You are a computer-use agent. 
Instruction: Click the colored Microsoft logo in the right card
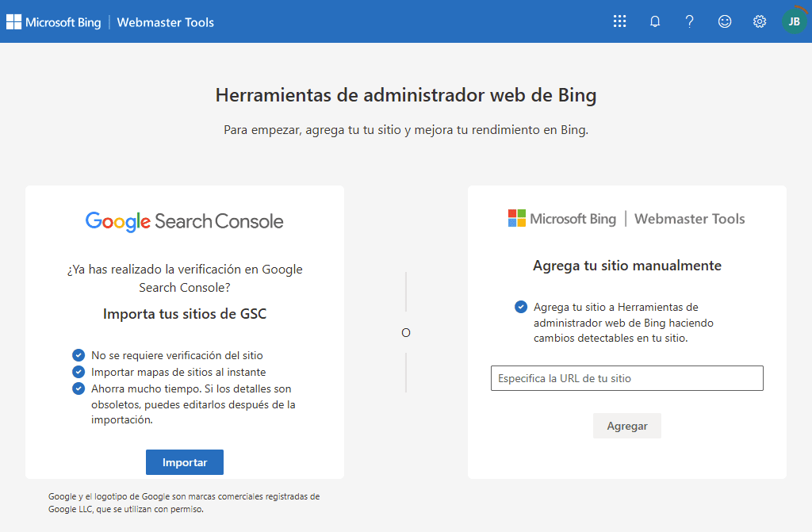point(517,218)
